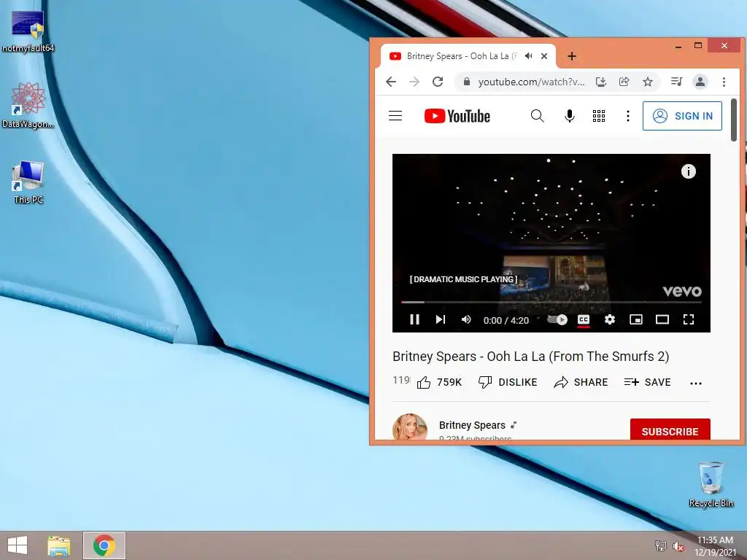Click the page vertical scrollbar
The image size is (747, 560).
tap(734, 120)
